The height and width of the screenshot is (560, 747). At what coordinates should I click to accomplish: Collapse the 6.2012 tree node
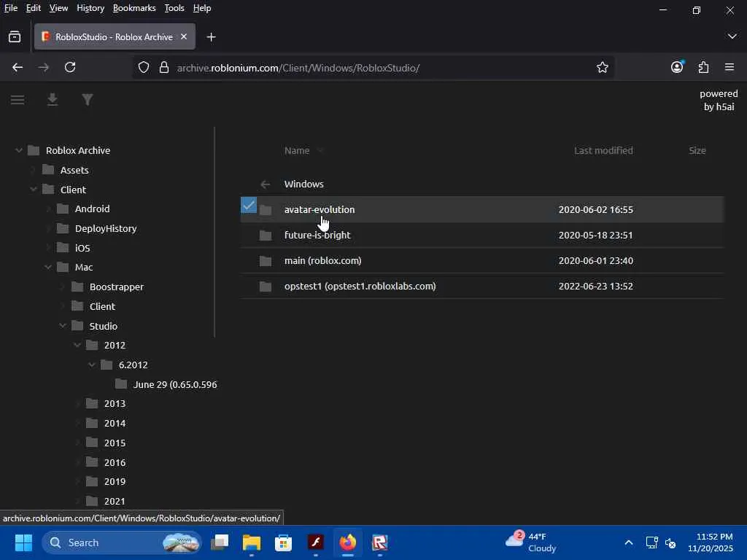[x=91, y=365]
